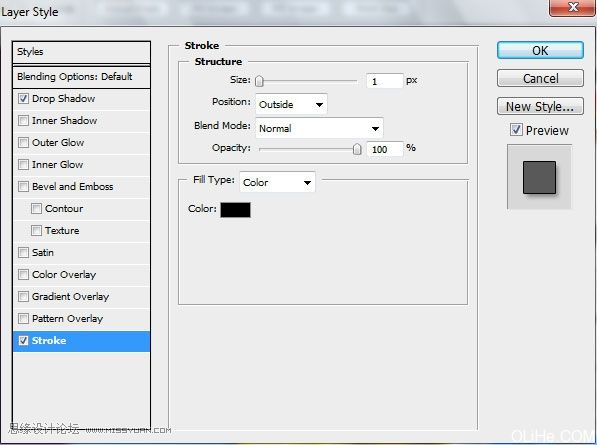Toggle the Drop Shadow checkbox

point(23,99)
